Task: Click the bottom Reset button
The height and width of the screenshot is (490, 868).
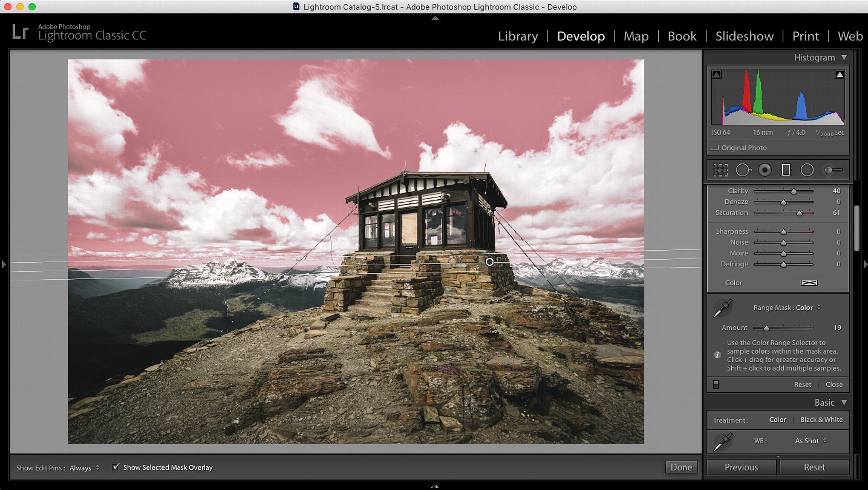Action: coord(814,467)
